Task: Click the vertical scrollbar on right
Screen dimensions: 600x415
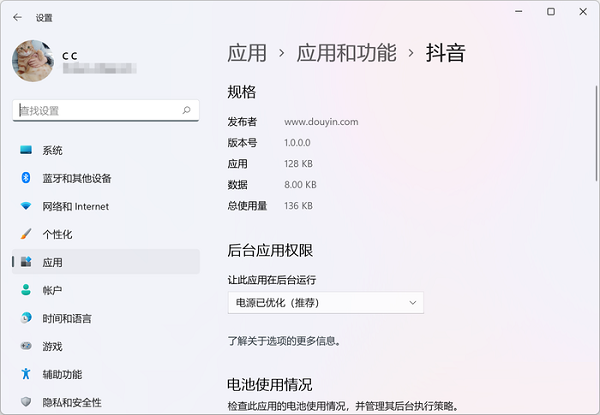Action: point(596,133)
